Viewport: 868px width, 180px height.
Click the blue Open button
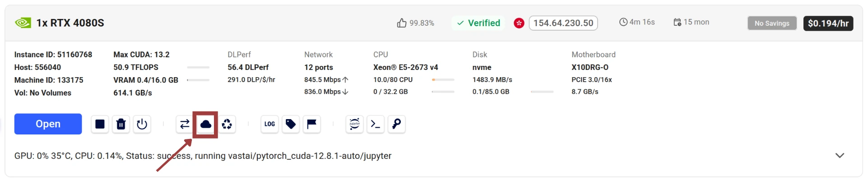48,124
